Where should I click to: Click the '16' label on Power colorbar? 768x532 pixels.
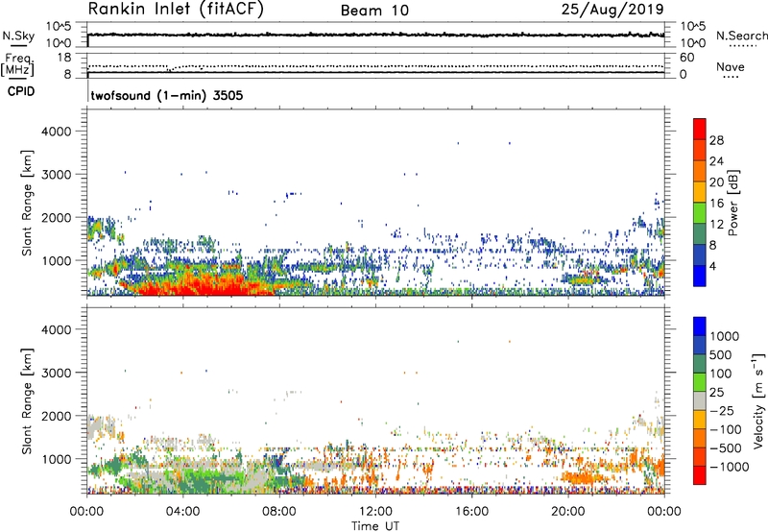pyautogui.click(x=716, y=204)
